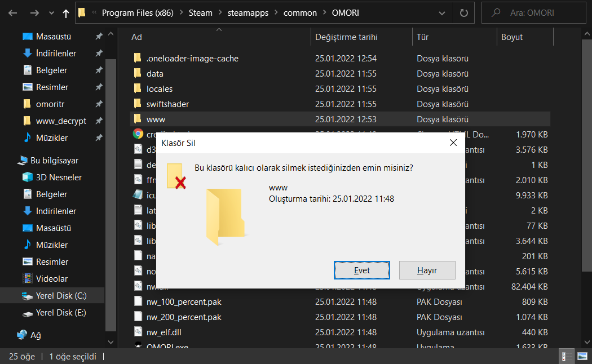Open pinned Müzikler in quick access
Screen dimensions: 592x364
coord(52,138)
